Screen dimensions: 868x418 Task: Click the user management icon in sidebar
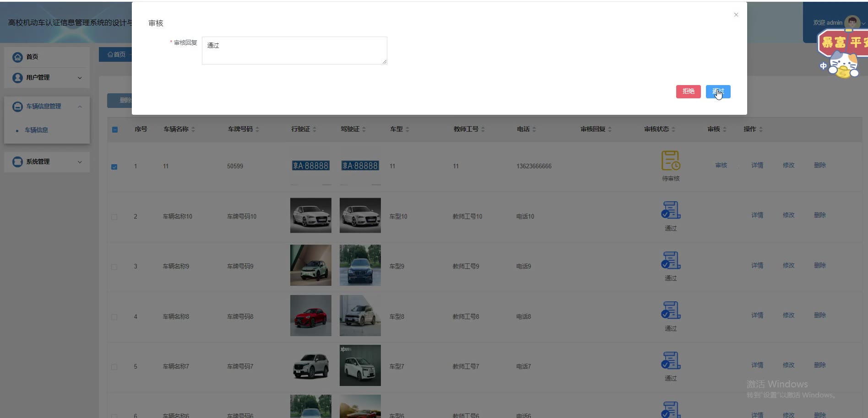click(x=17, y=78)
